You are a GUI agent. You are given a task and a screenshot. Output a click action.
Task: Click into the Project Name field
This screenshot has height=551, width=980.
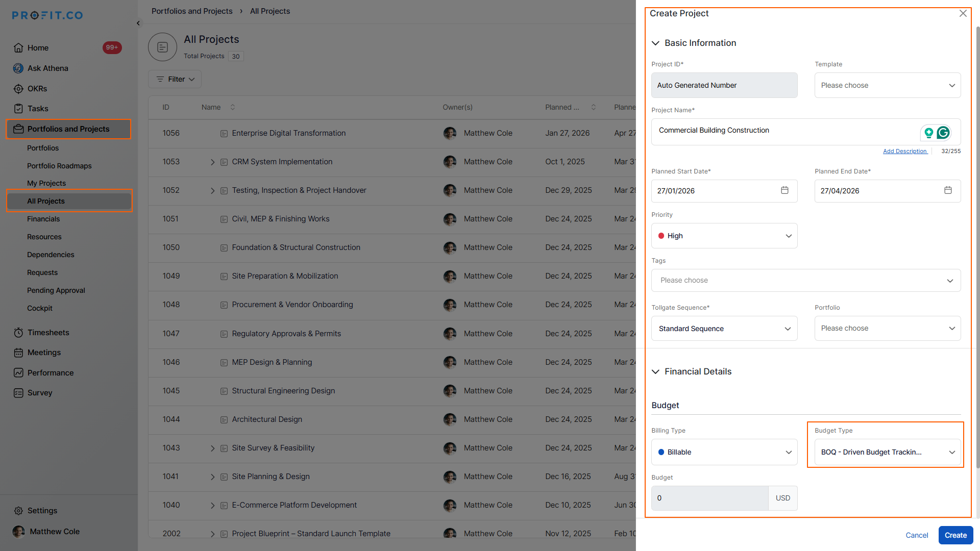786,131
